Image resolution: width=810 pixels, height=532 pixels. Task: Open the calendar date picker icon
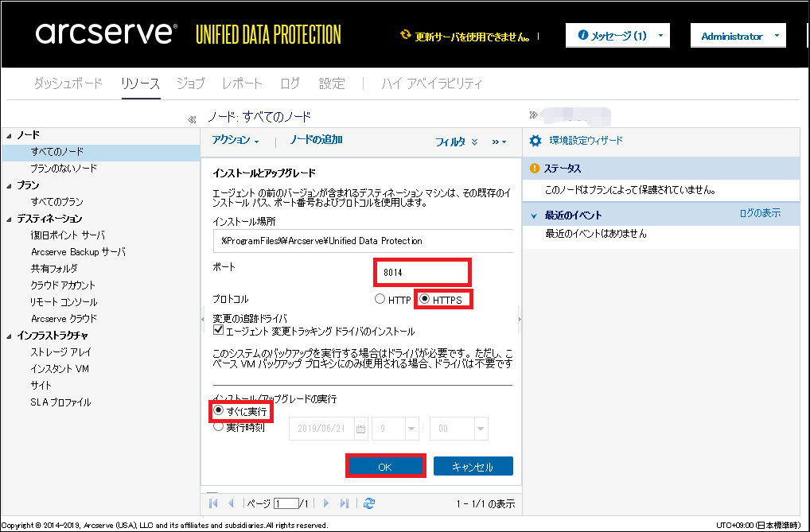pyautogui.click(x=360, y=429)
